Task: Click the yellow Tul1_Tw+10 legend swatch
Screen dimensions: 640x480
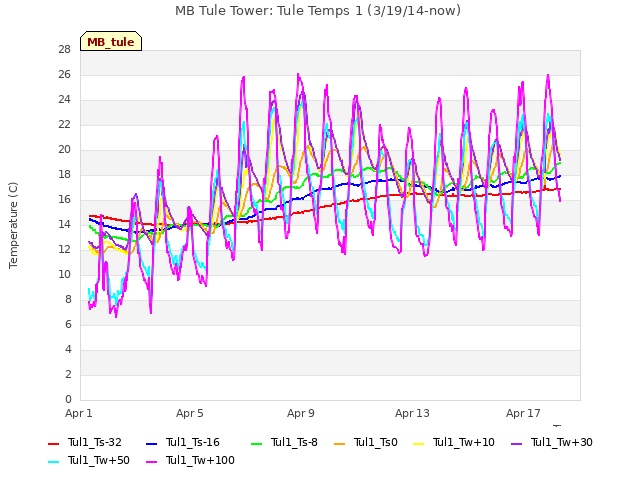Action: 419,443
